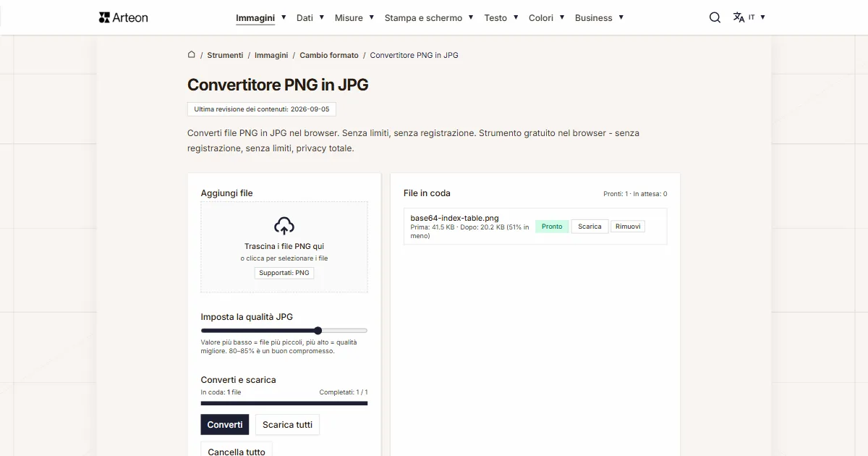The height and width of the screenshot is (456, 868).
Task: Click the PNG drop zone area
Action: point(284,247)
